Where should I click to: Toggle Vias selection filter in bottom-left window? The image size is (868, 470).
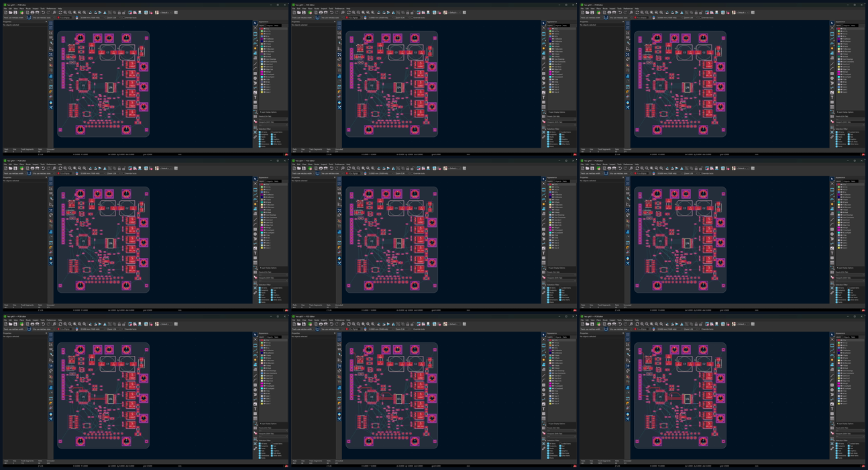click(x=272, y=448)
